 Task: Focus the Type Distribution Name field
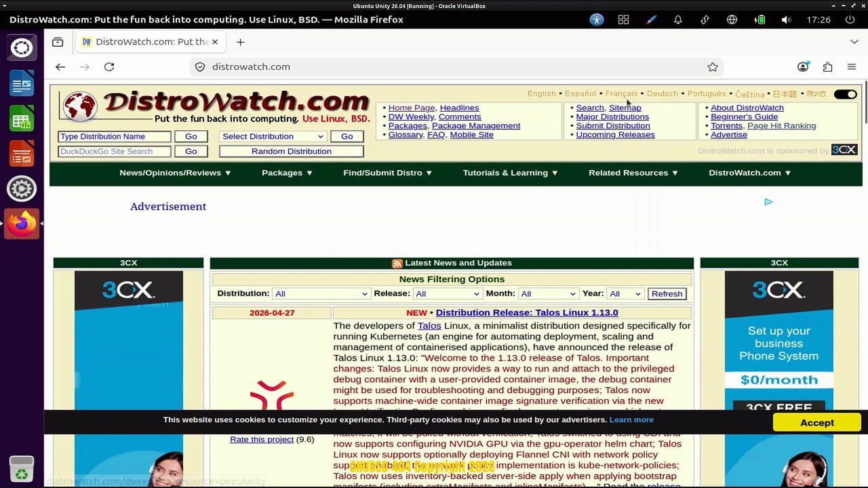pyautogui.click(x=114, y=136)
